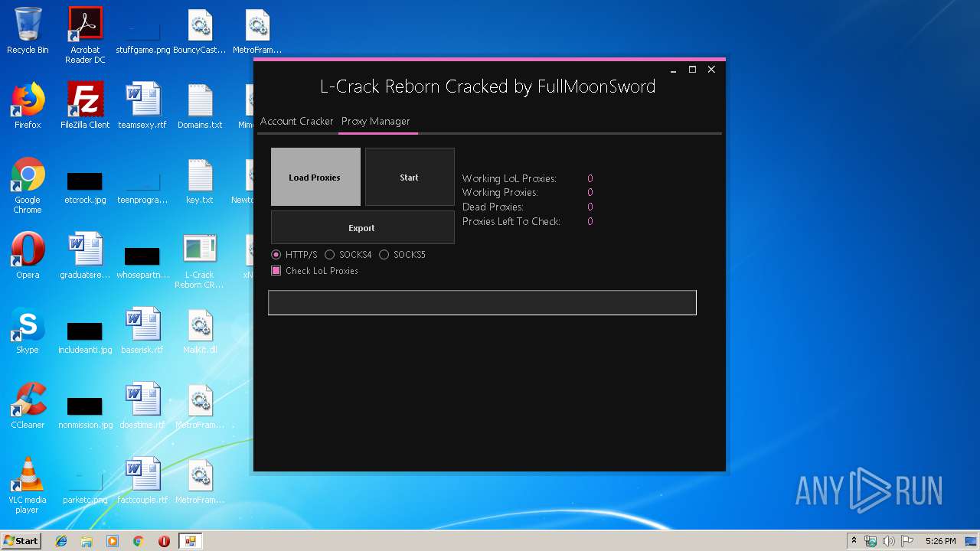Open Opera from the taskbar
The image size is (980, 551).
click(x=164, y=541)
